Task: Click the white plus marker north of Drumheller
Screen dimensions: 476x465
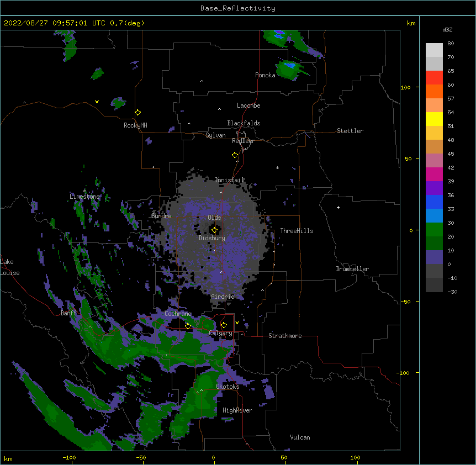Action: coord(338,207)
